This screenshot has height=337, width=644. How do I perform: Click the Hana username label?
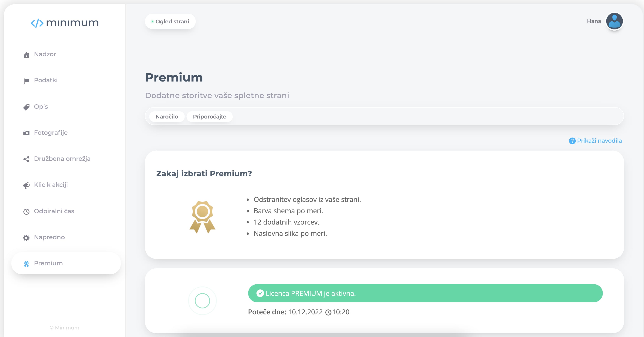(x=594, y=21)
